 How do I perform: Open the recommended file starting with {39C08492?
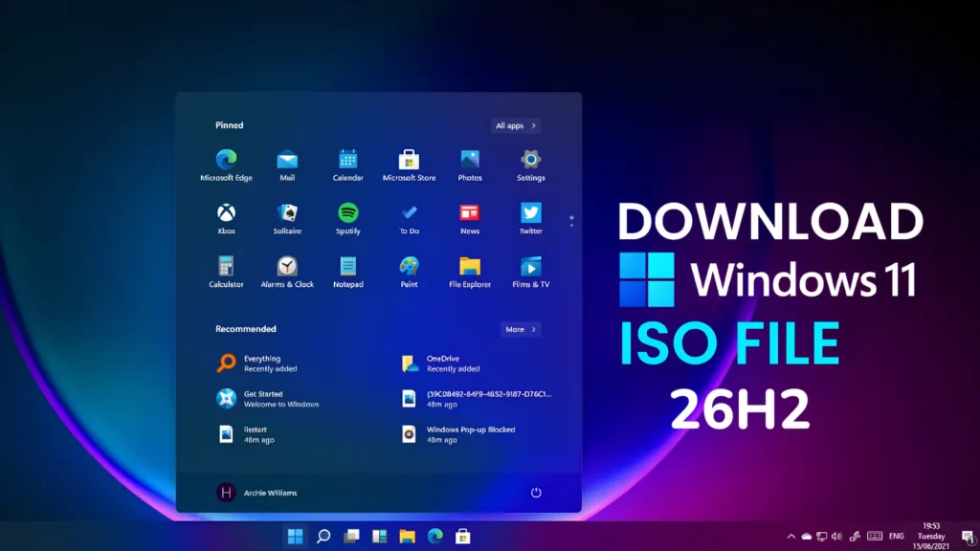477,399
